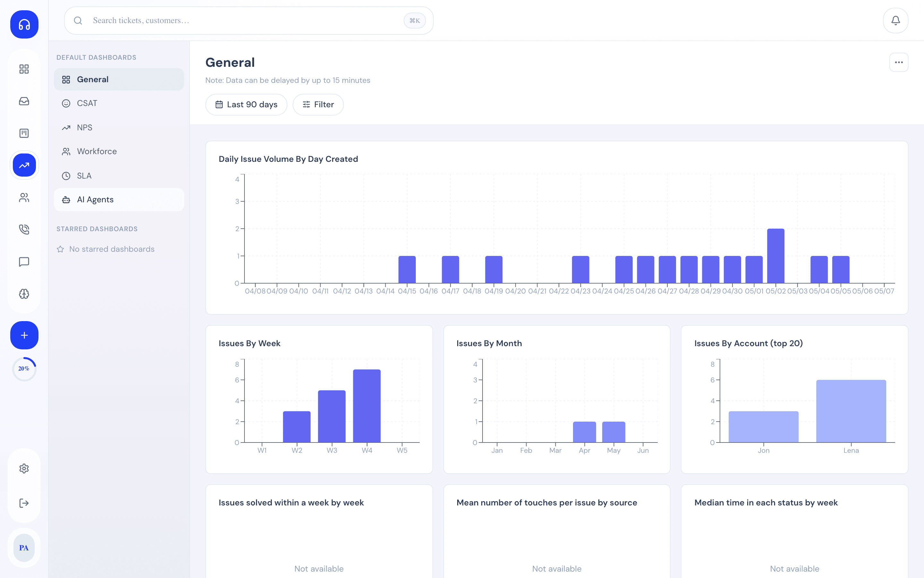
Task: Open the settings gear icon
Action: click(24, 468)
